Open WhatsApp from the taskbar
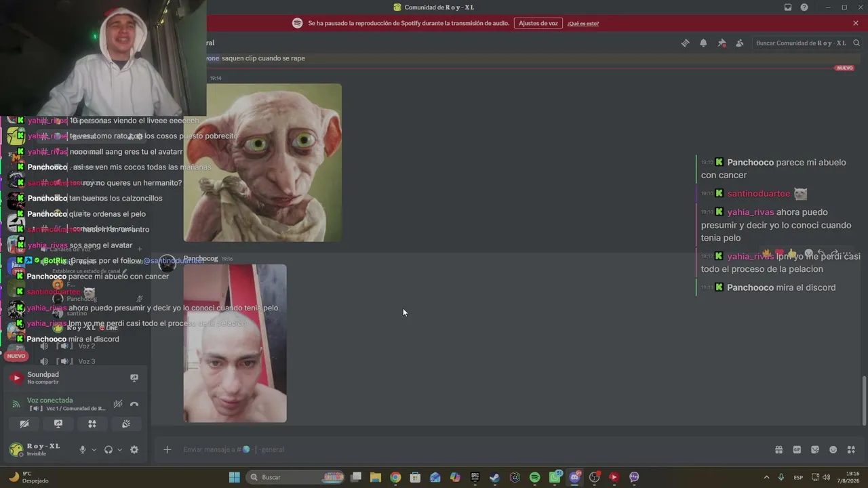The image size is (868, 488). [555, 477]
